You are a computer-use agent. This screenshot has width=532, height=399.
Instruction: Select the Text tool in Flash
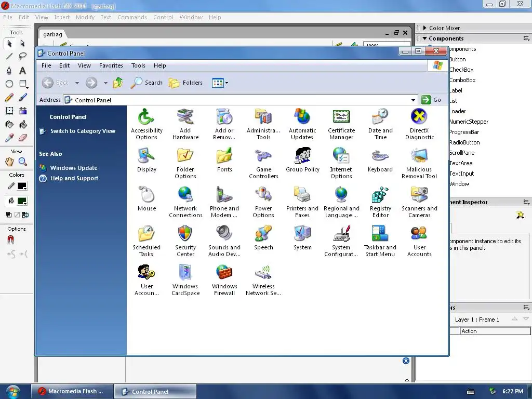coord(23,70)
